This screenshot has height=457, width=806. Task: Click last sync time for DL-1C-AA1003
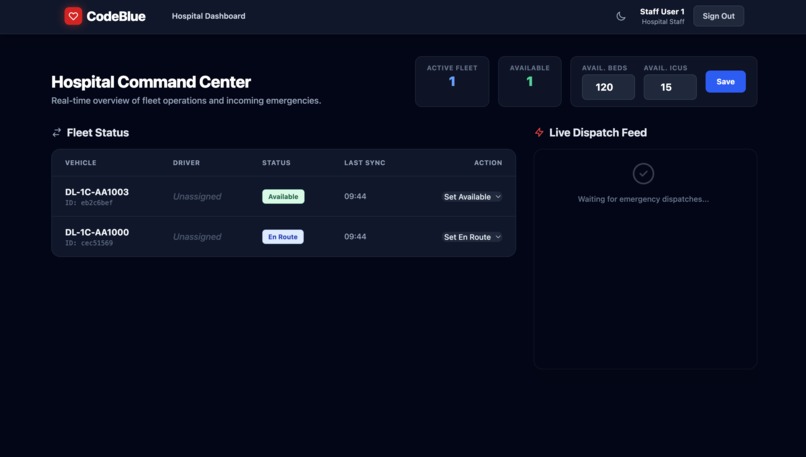coord(355,196)
